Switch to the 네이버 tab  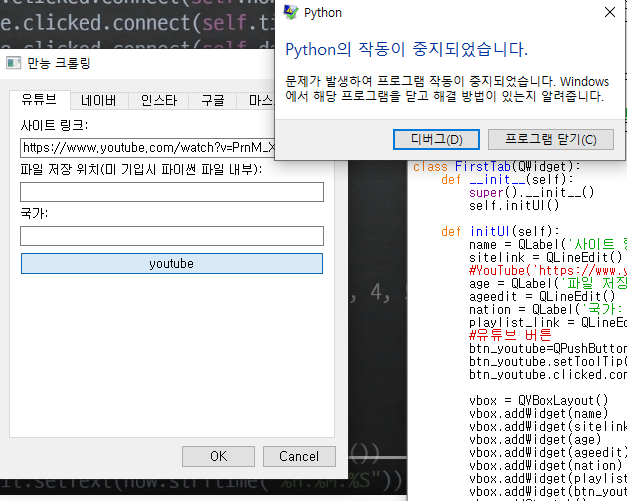coord(99,100)
